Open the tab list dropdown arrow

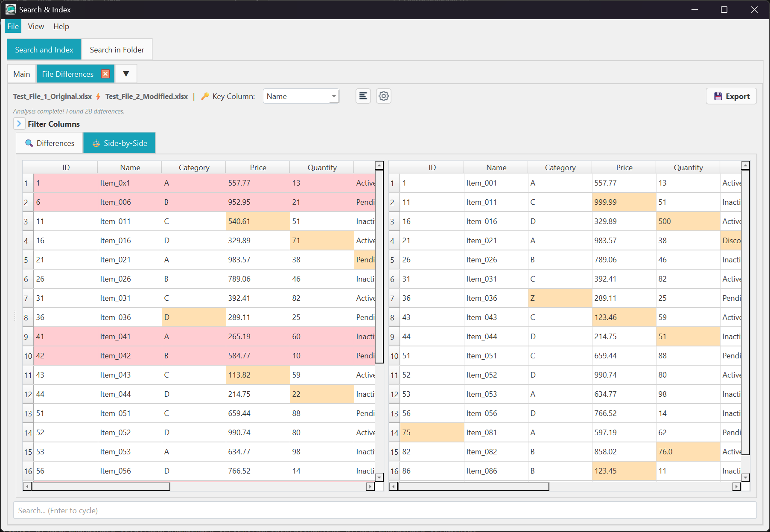126,74
